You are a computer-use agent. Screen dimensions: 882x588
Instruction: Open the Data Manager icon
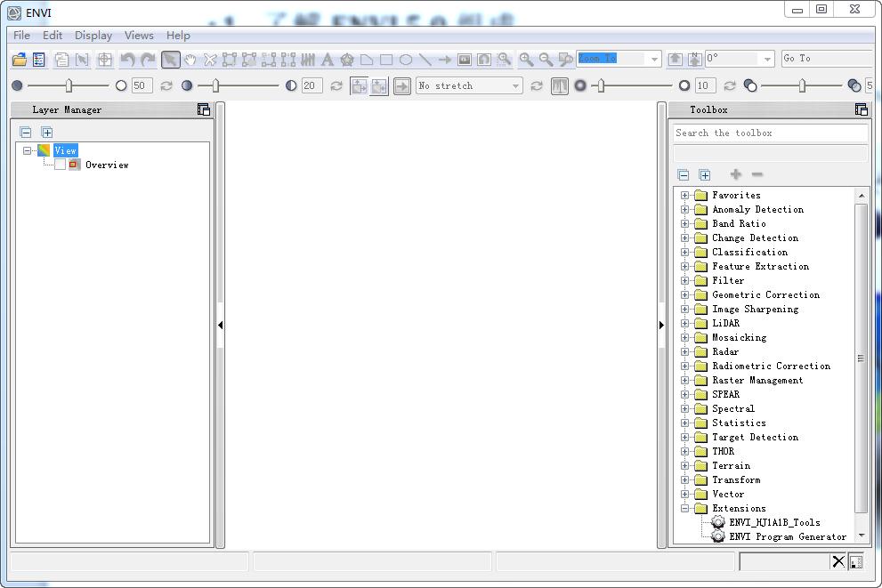(x=39, y=59)
